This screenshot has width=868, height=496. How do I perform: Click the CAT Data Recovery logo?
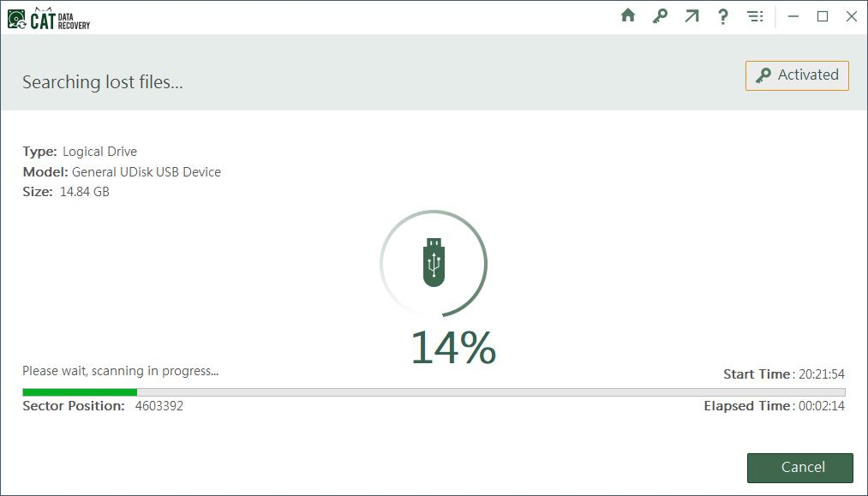click(x=49, y=18)
